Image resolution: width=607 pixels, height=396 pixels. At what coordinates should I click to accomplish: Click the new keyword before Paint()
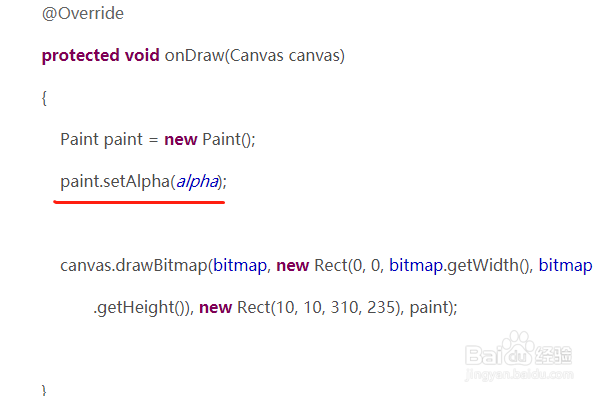pos(181,140)
